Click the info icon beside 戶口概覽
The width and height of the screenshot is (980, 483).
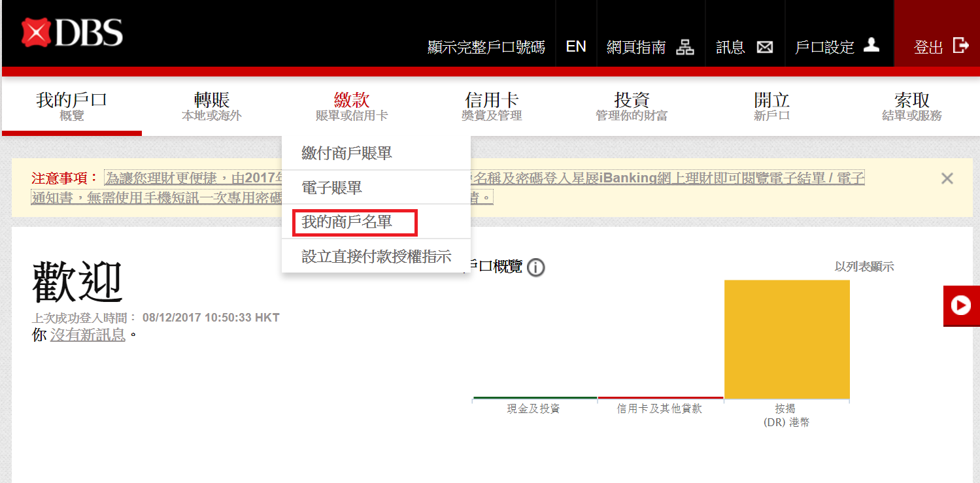point(535,267)
